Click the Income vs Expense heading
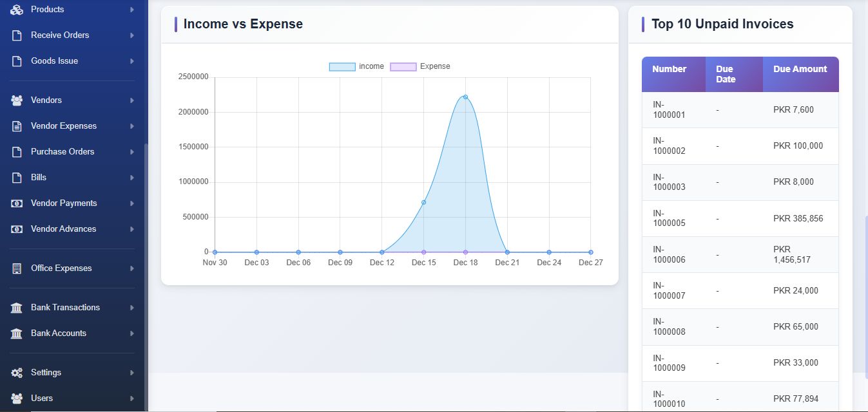868x412 pixels. pyautogui.click(x=243, y=24)
